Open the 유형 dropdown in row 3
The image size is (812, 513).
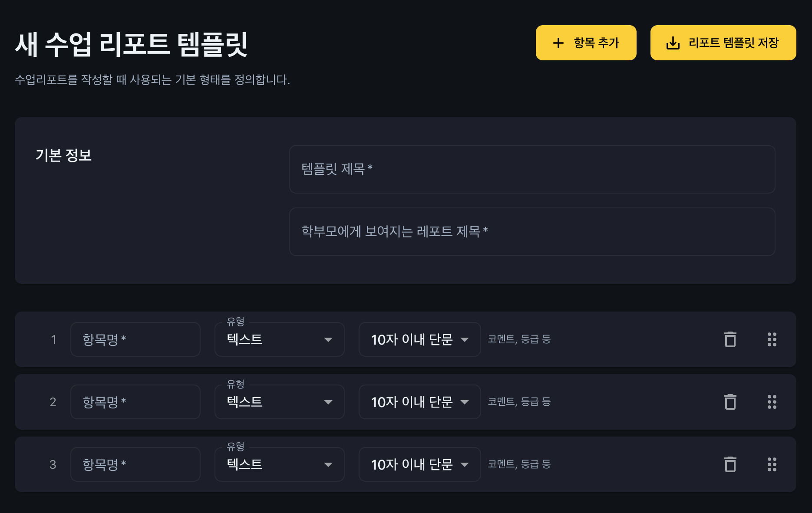pos(279,464)
